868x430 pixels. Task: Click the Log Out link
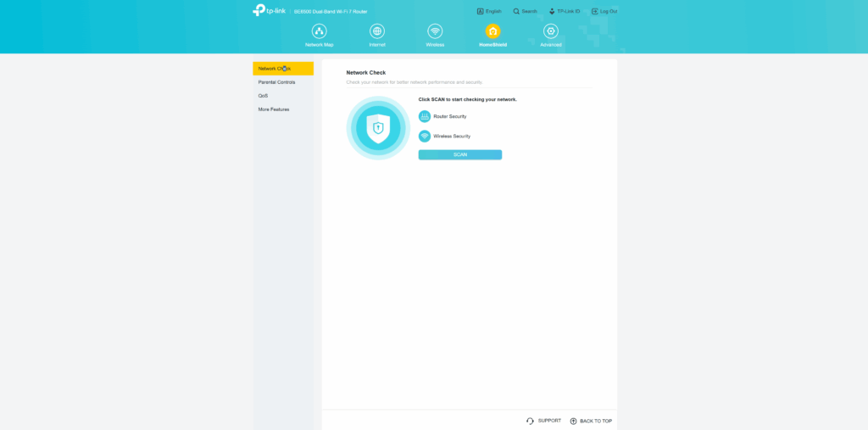(x=609, y=11)
